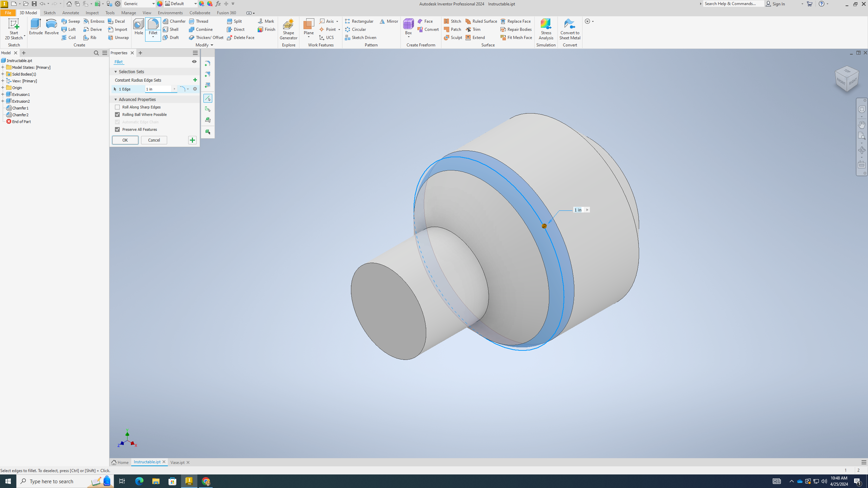The height and width of the screenshot is (488, 868).
Task: Select the Mirror pattern tool
Action: [x=389, y=21]
